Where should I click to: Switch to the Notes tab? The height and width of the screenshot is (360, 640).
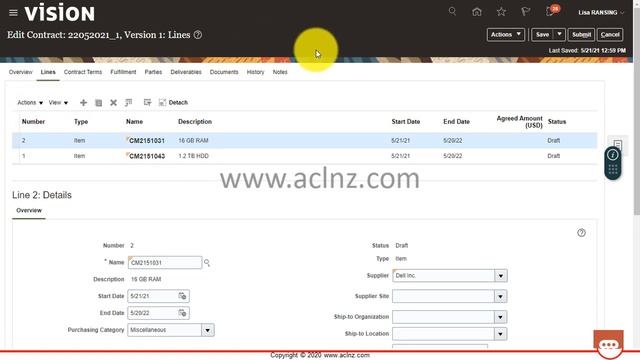[280, 72]
